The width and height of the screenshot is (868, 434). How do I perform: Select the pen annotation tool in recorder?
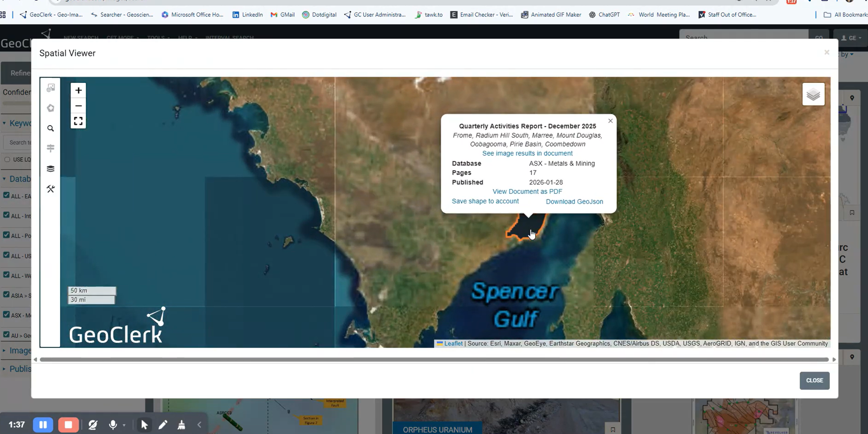(x=163, y=425)
